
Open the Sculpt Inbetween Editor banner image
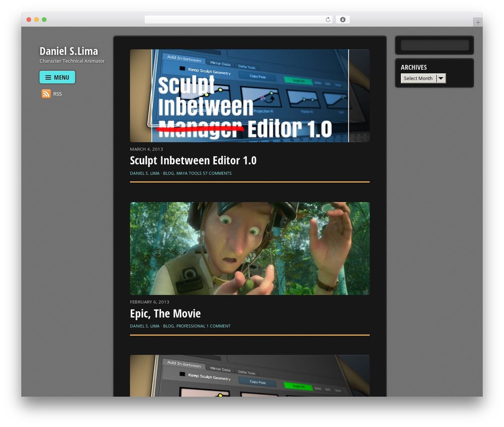250,96
